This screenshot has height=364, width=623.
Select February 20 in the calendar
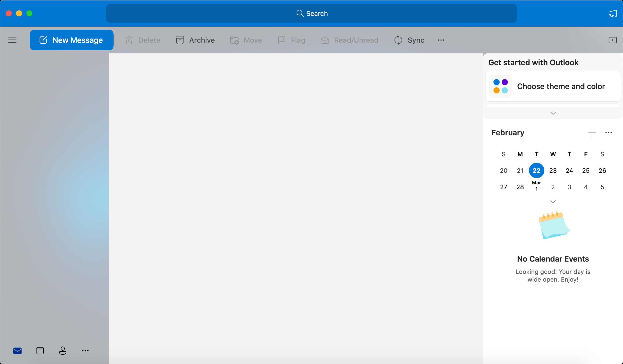504,170
